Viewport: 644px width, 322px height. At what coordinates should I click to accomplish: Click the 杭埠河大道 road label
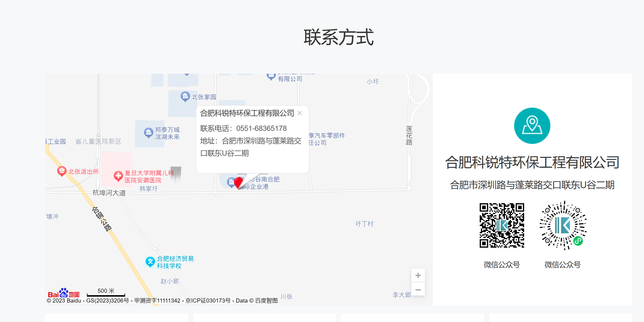point(109,193)
